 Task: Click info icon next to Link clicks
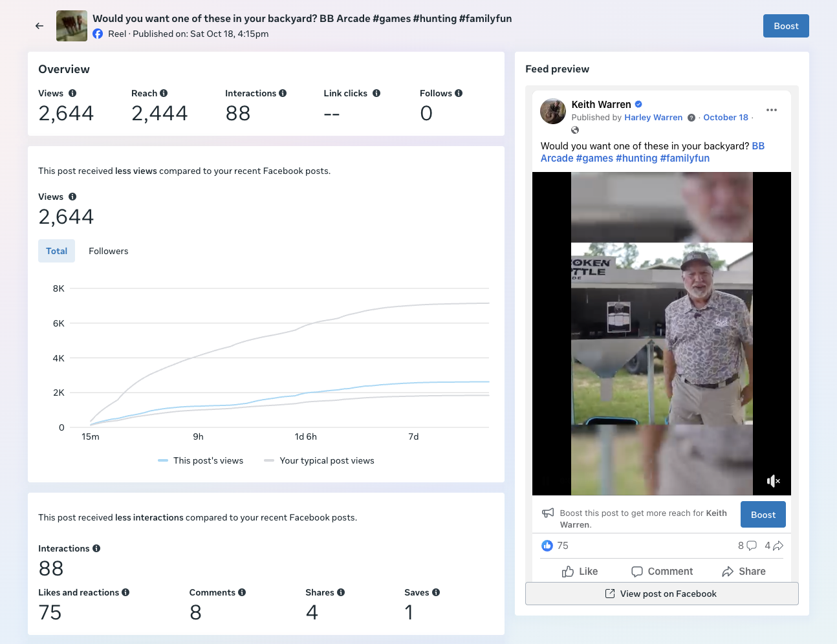(x=376, y=93)
